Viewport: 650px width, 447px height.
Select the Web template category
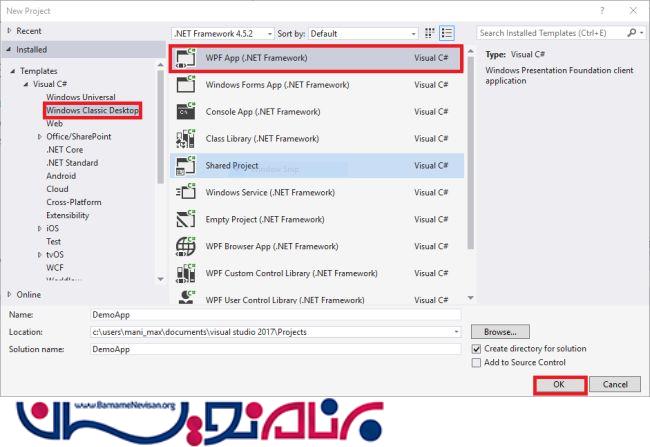coord(54,124)
